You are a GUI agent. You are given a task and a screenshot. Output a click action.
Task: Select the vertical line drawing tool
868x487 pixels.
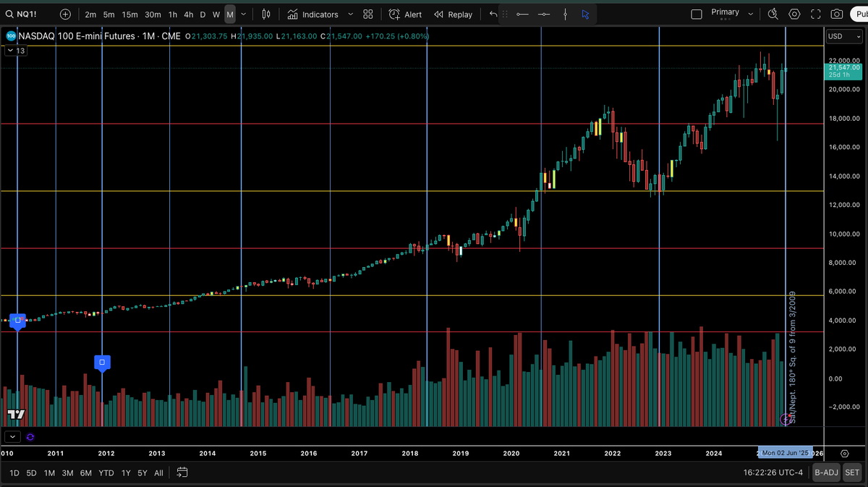[565, 14]
